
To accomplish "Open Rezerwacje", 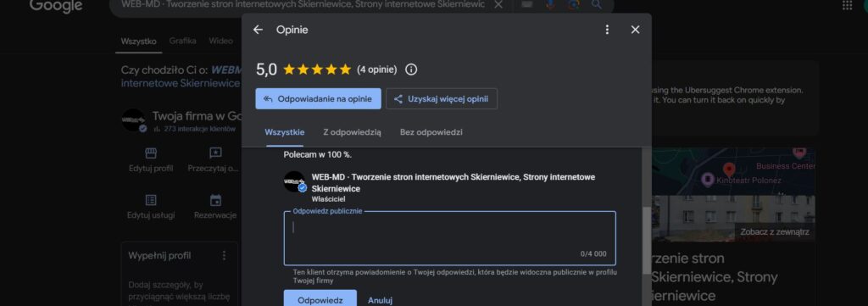I will pos(215,208).
